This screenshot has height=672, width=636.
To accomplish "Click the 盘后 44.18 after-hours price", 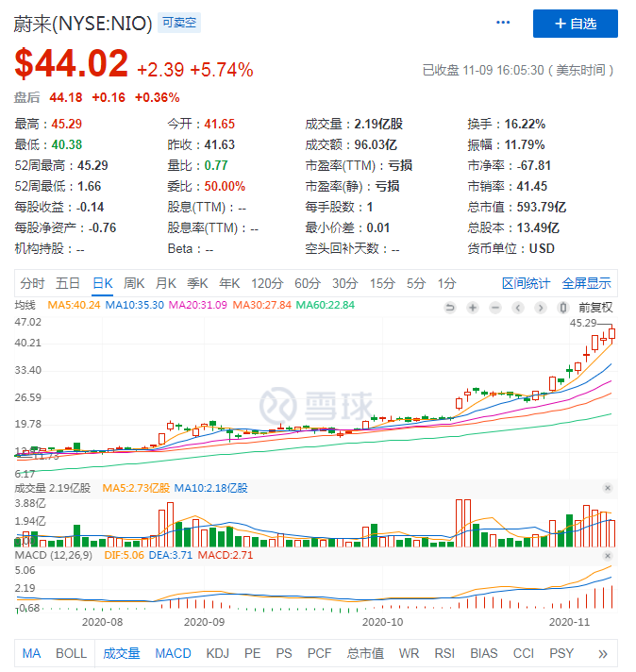I will (x=65, y=98).
